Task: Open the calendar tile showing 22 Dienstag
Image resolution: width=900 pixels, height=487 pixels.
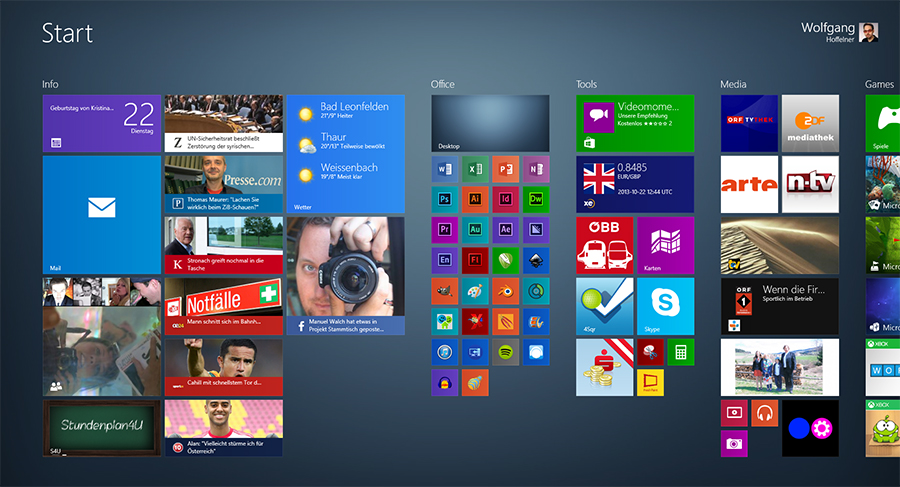Action: click(x=102, y=123)
